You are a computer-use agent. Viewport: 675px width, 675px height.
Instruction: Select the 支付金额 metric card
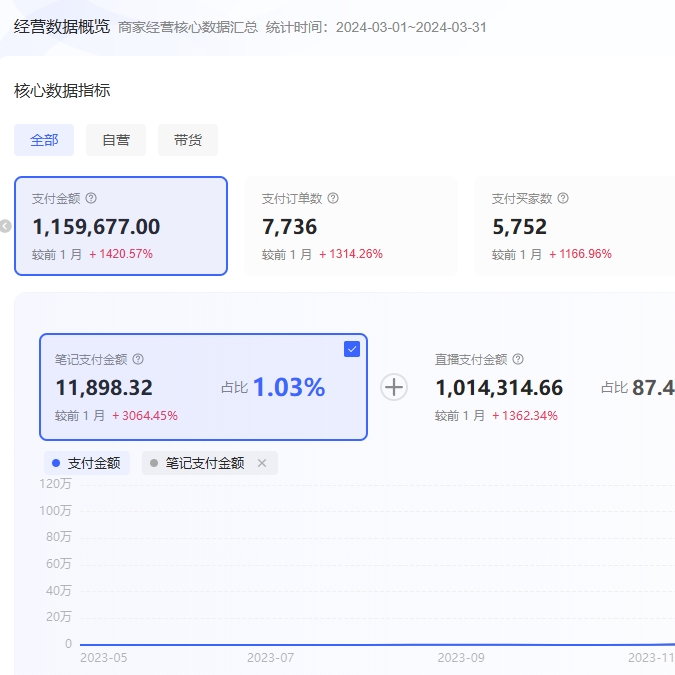point(121,226)
